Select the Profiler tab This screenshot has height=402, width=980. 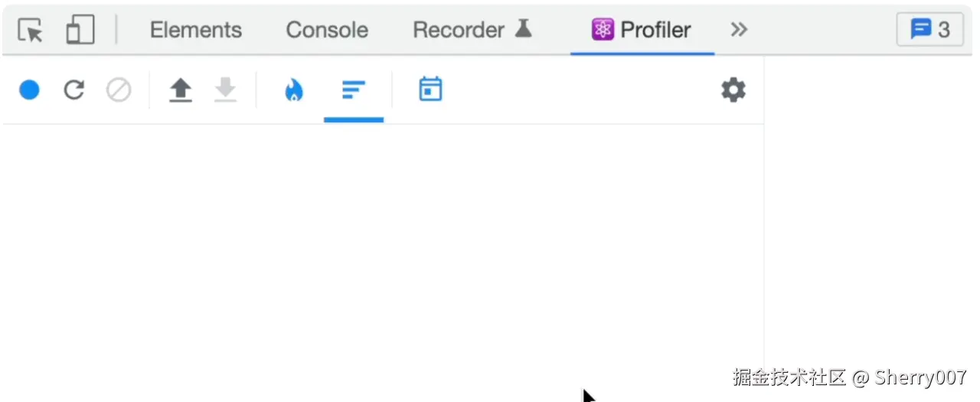(x=642, y=30)
